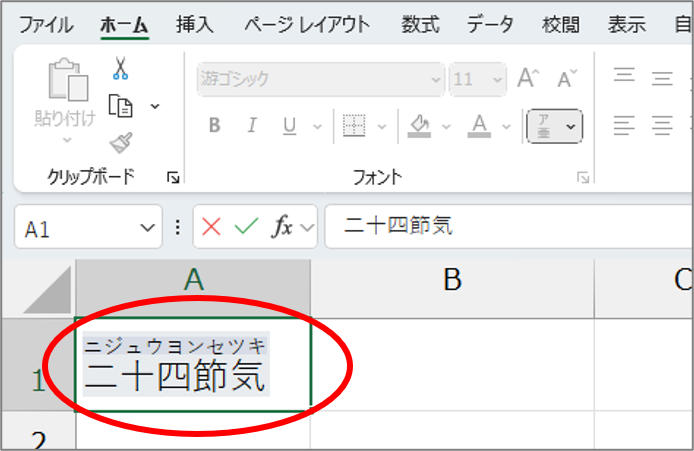Click the furigana text ニジュウヨンセツキ
Viewport: 694px width, 451px height.
click(175, 346)
